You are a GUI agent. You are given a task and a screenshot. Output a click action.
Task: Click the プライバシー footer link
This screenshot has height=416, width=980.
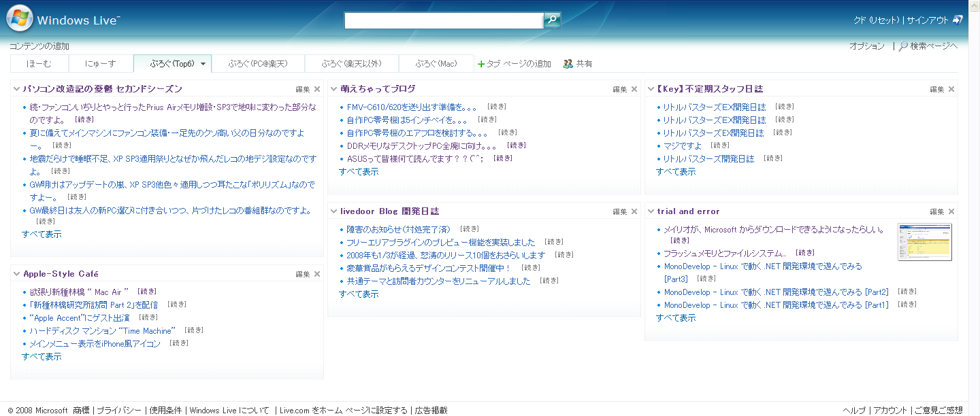click(x=119, y=411)
